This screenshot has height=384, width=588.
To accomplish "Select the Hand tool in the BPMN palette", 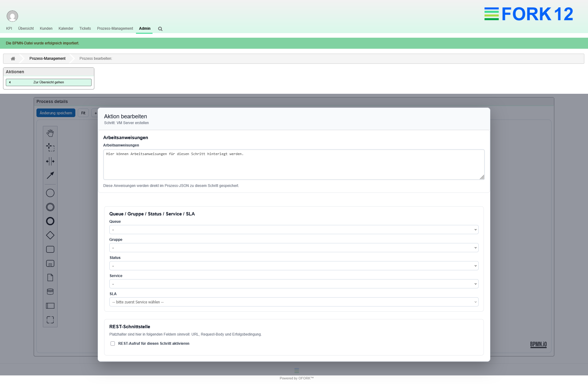I will pyautogui.click(x=50, y=133).
